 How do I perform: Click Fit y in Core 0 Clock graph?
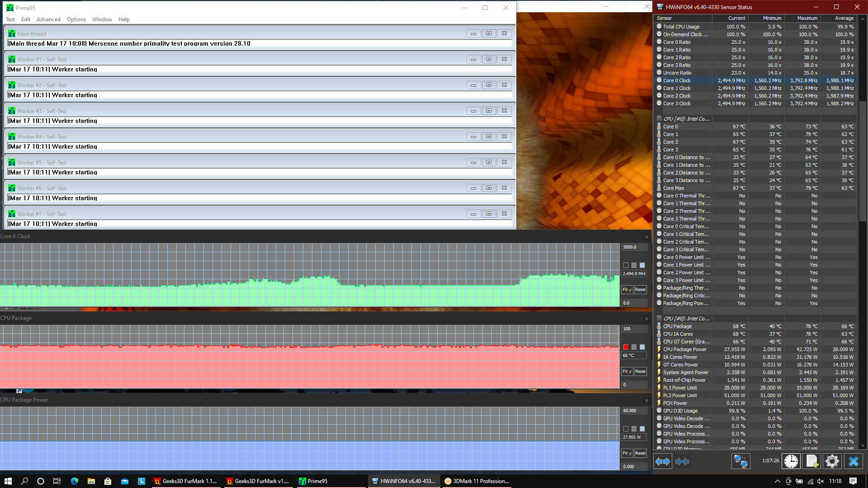627,290
